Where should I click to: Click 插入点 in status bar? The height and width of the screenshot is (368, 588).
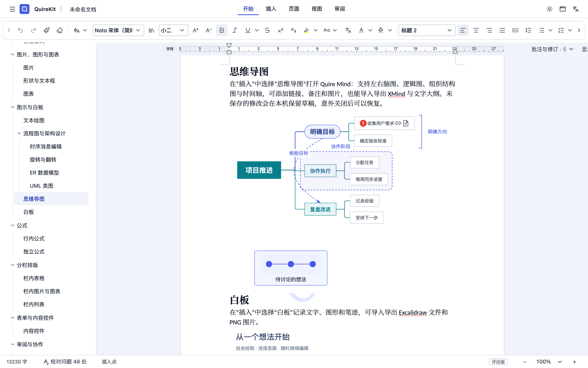point(109,362)
